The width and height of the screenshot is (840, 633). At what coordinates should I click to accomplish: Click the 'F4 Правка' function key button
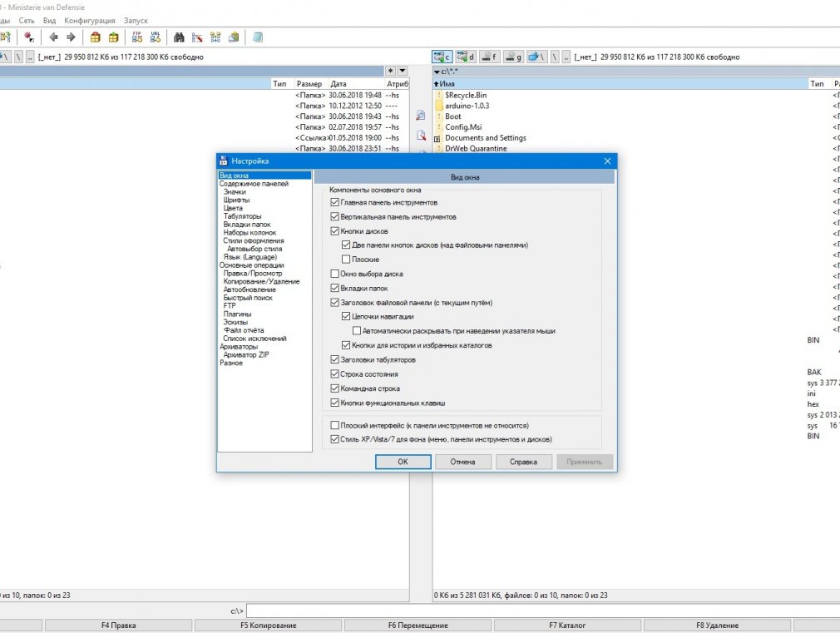point(118,625)
